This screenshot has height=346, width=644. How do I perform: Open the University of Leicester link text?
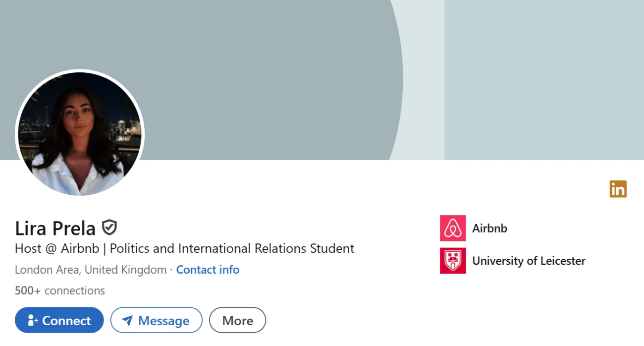click(529, 261)
